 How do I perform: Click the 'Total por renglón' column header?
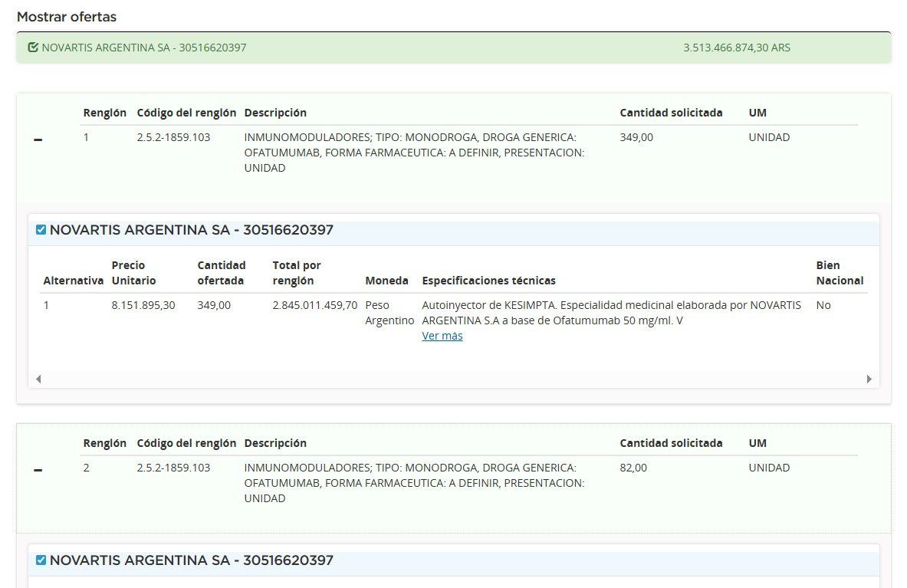coord(297,273)
